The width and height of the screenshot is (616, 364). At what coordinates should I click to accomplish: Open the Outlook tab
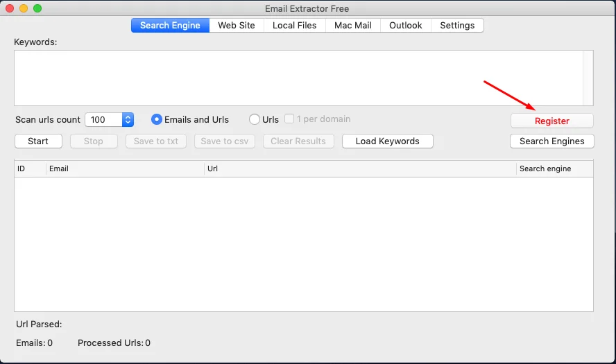405,26
